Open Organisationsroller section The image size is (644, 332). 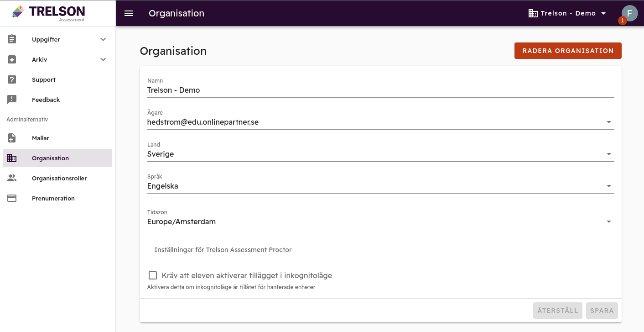pyautogui.click(x=57, y=178)
